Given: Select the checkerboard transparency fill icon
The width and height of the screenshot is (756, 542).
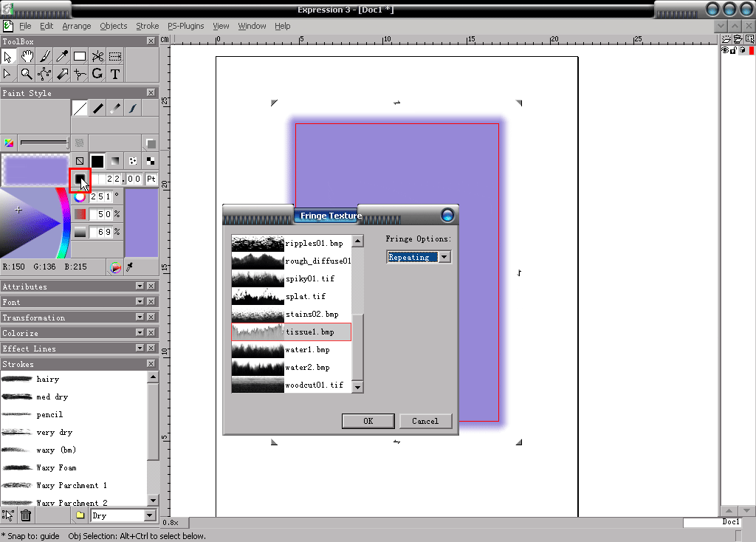Looking at the screenshot, I should pyautogui.click(x=151, y=161).
